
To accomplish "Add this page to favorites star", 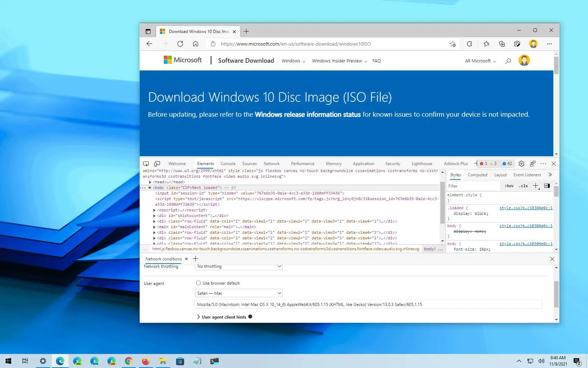I will [x=453, y=44].
